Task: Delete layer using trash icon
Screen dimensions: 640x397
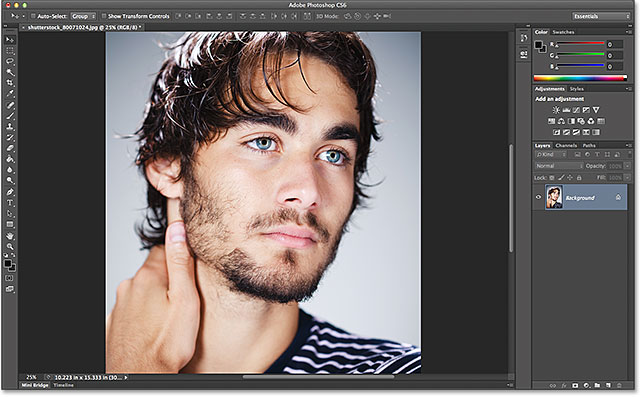Action: (619, 385)
